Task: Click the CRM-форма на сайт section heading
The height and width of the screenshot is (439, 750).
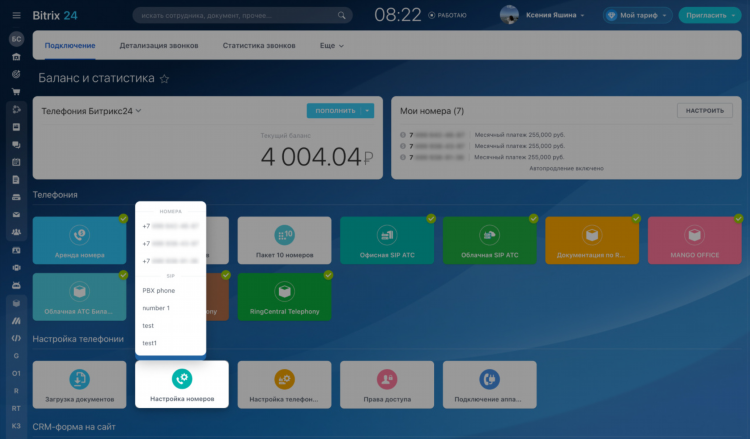Action: pyautogui.click(x=74, y=427)
